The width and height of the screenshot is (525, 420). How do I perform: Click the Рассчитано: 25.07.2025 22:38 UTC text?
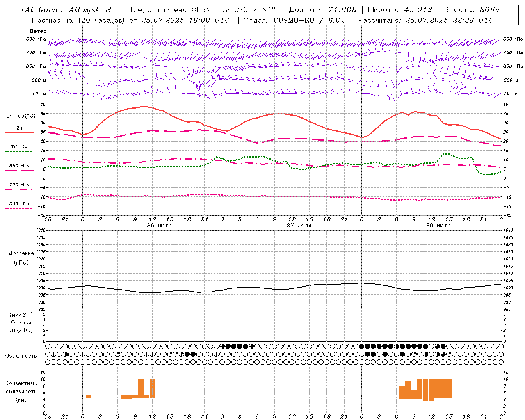pyautogui.click(x=426, y=20)
